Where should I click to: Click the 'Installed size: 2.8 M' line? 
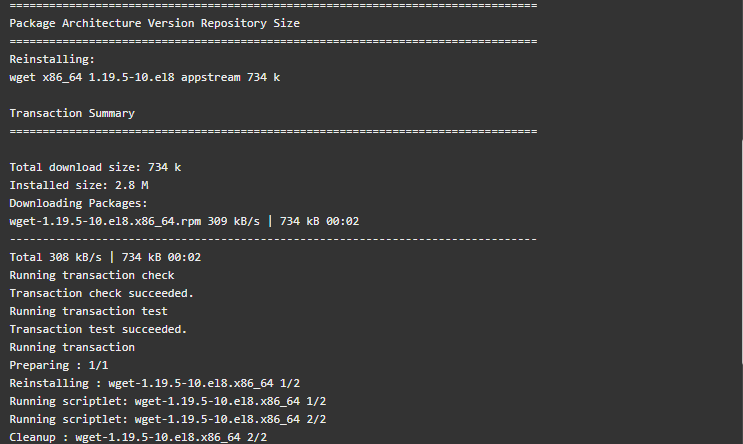click(79, 185)
